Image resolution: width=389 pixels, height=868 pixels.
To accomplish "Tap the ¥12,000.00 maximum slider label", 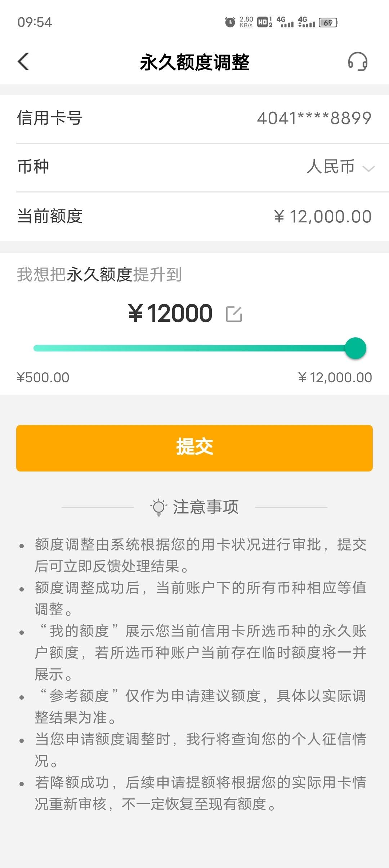I will (x=335, y=377).
